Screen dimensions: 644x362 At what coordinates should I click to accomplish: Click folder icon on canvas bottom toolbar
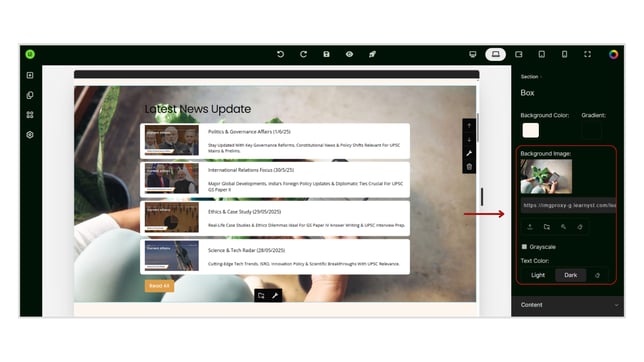coord(261,295)
